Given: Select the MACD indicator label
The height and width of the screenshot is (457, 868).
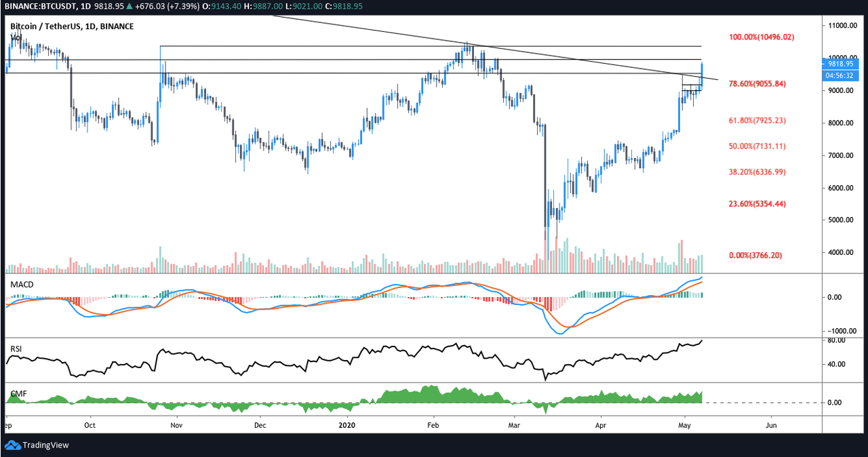Looking at the screenshot, I should click(22, 284).
